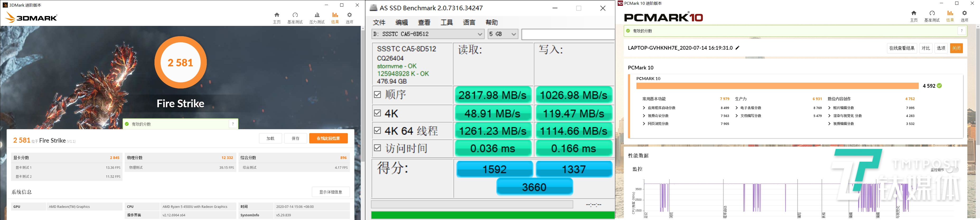Open the 工具 menu in AS SSD
This screenshot has width=980, height=220.
446,22
